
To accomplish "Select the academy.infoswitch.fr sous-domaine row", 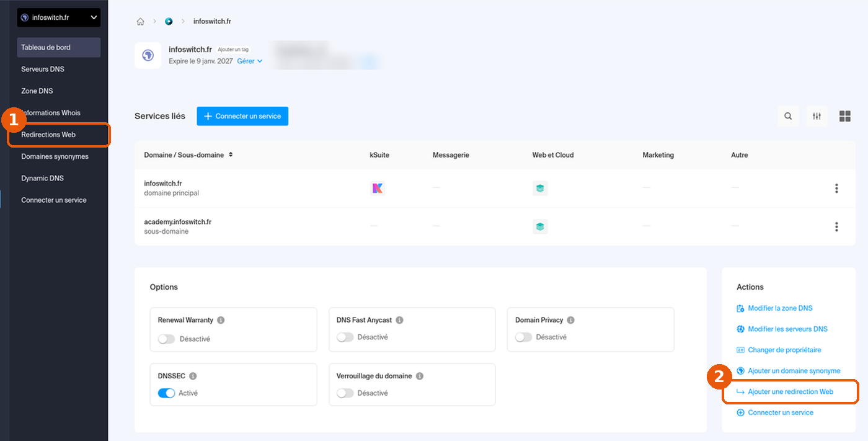I will point(495,226).
